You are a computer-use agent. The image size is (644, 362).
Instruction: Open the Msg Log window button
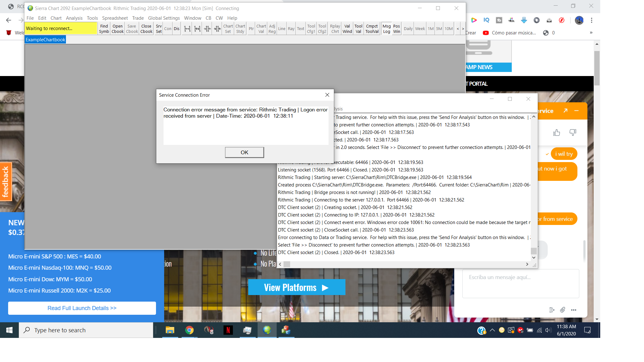pos(386,28)
